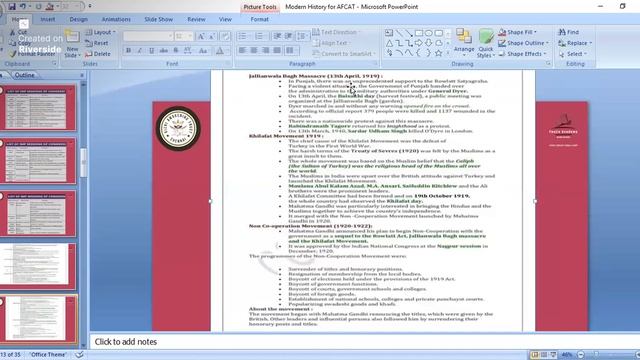Open the Quick Styles dropdown
This screenshot has height=360, width=640.
point(486,43)
